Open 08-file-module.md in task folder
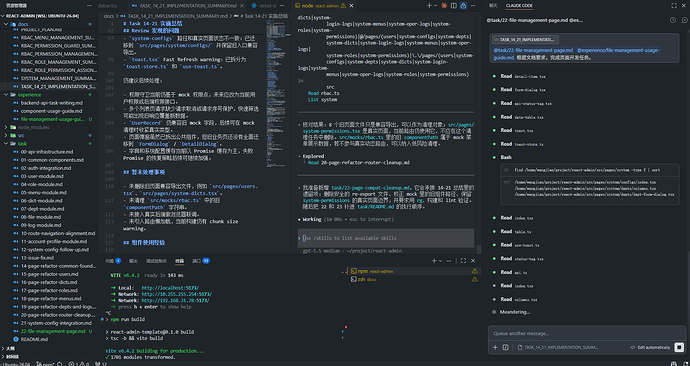The width and height of the screenshot is (690, 366). tap(40, 217)
